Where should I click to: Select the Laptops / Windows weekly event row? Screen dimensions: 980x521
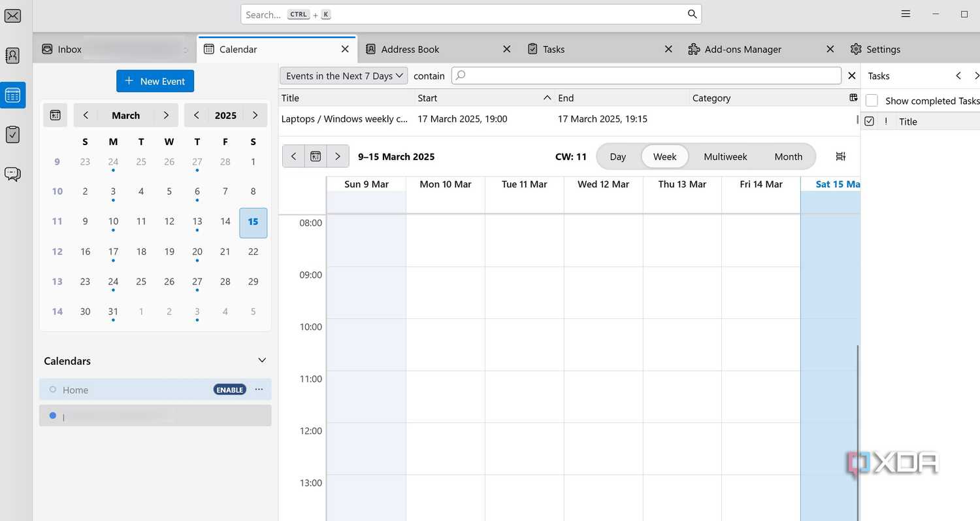point(568,119)
